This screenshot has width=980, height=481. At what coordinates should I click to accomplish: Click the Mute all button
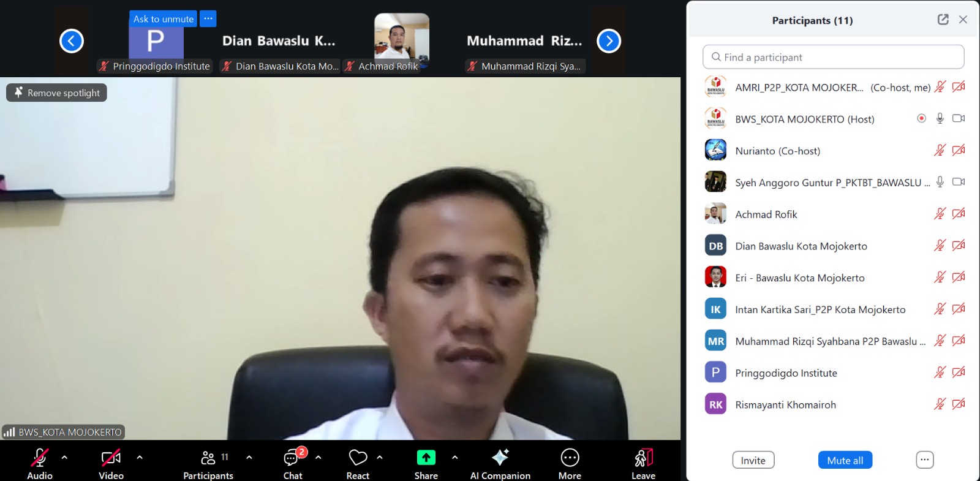845,460
